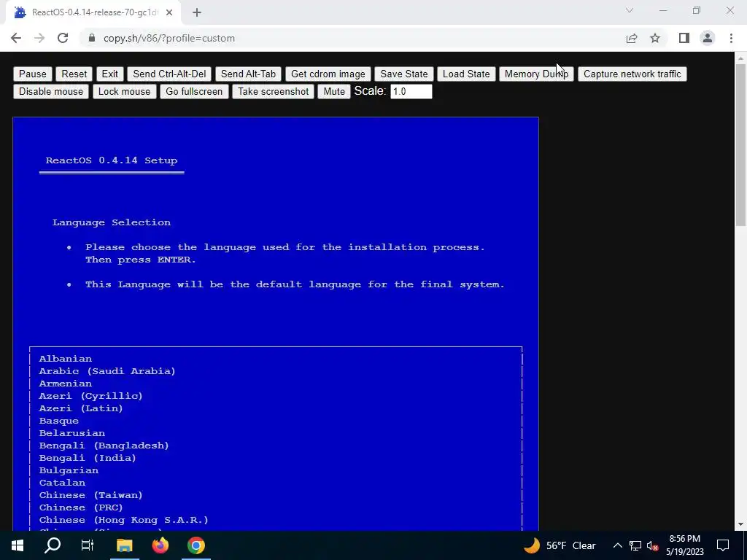Open the tab search chevron
Viewport: 747px width, 560px height.
630,10
